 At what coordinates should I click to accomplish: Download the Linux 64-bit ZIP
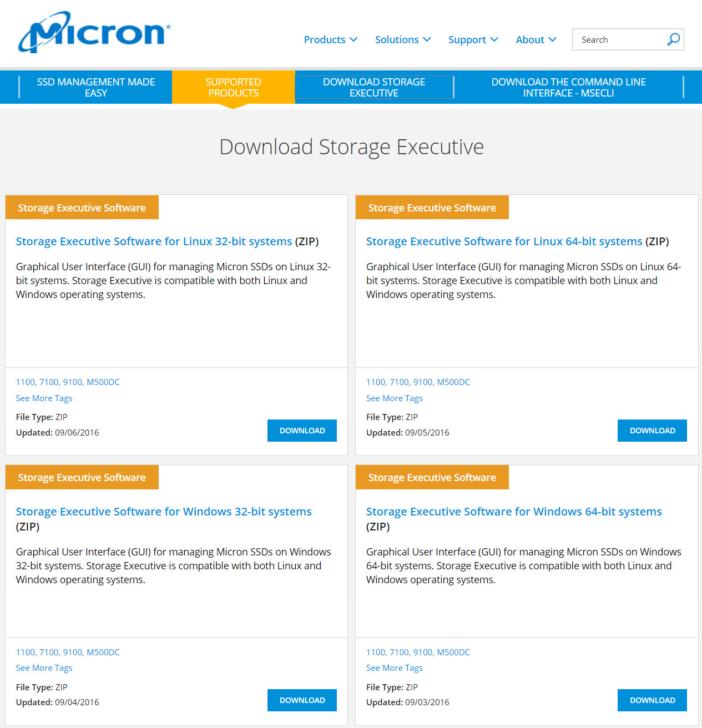[652, 431]
